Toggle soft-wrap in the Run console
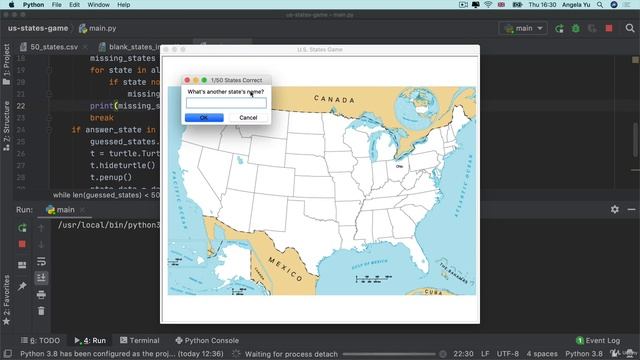This screenshot has width=640, height=360. 41,261
